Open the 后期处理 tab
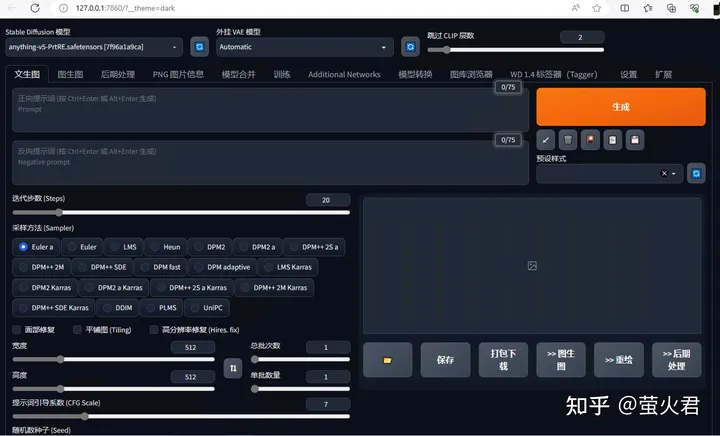The width and height of the screenshot is (720, 436). point(118,74)
